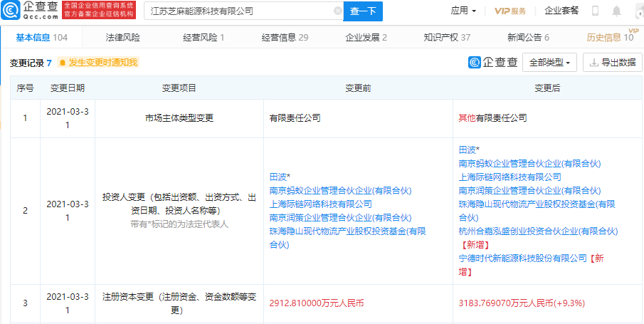Click the 查一下 search button
Image resolution: width=644 pixels, height=324 pixels.
[363, 11]
